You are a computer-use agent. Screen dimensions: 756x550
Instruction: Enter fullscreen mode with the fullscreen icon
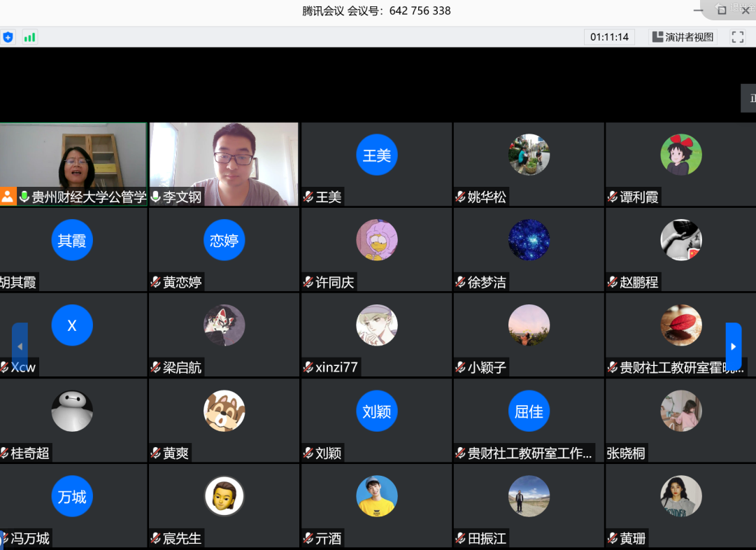pyautogui.click(x=737, y=37)
